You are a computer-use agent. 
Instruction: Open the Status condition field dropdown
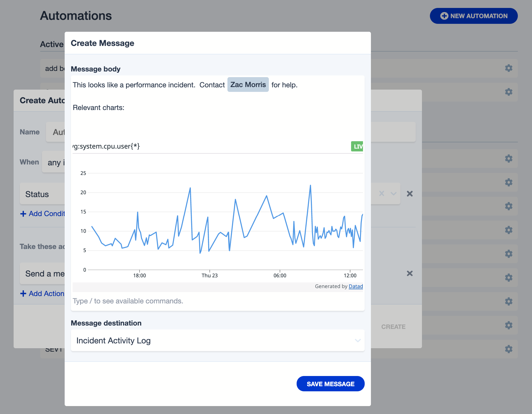point(43,194)
